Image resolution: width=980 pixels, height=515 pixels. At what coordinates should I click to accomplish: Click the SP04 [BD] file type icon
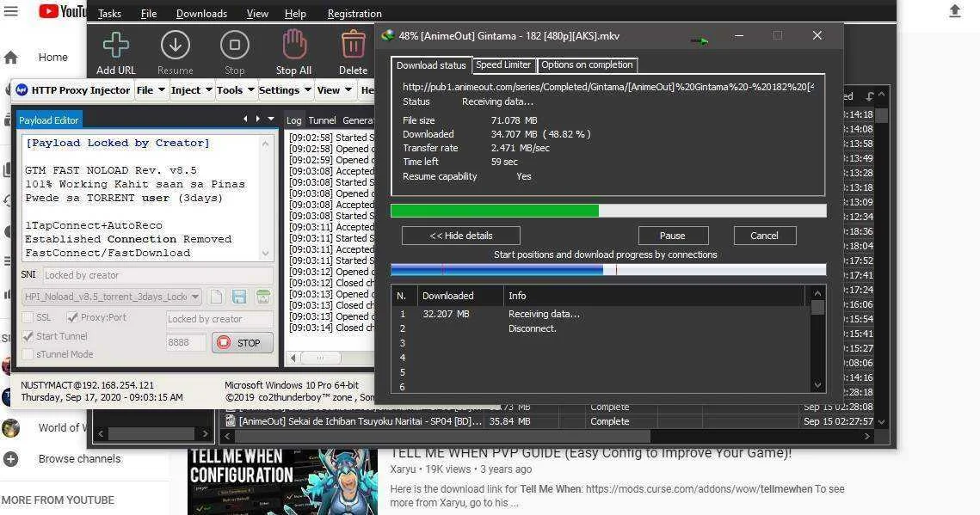(x=231, y=421)
